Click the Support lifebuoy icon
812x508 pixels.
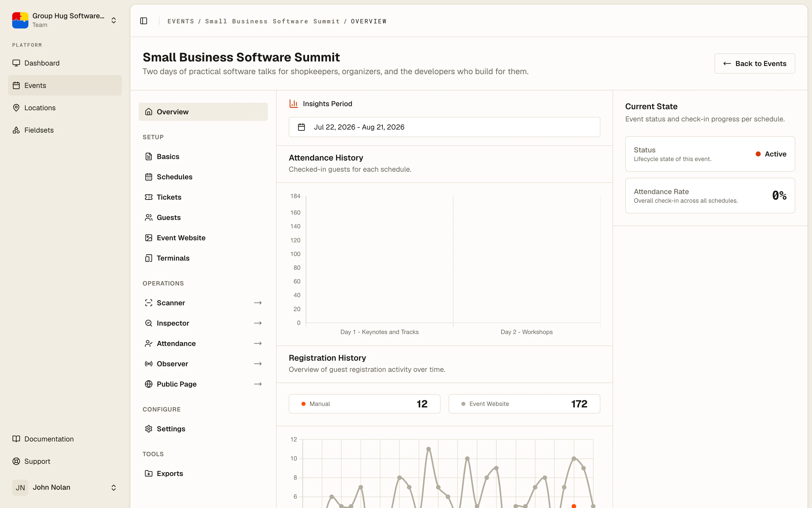click(x=16, y=461)
